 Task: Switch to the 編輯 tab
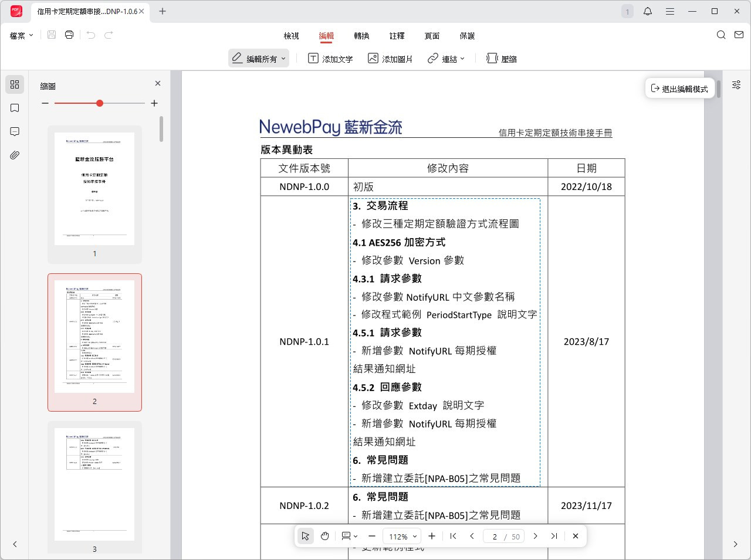326,36
